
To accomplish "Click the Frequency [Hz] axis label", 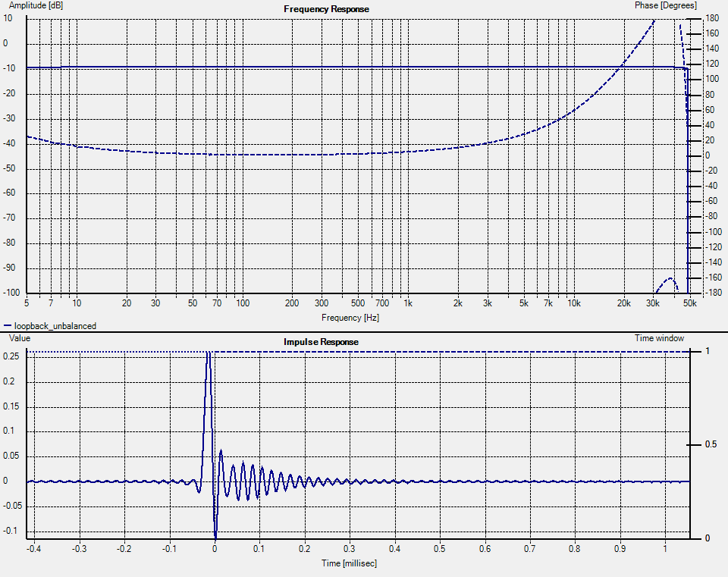I will click(x=350, y=318).
